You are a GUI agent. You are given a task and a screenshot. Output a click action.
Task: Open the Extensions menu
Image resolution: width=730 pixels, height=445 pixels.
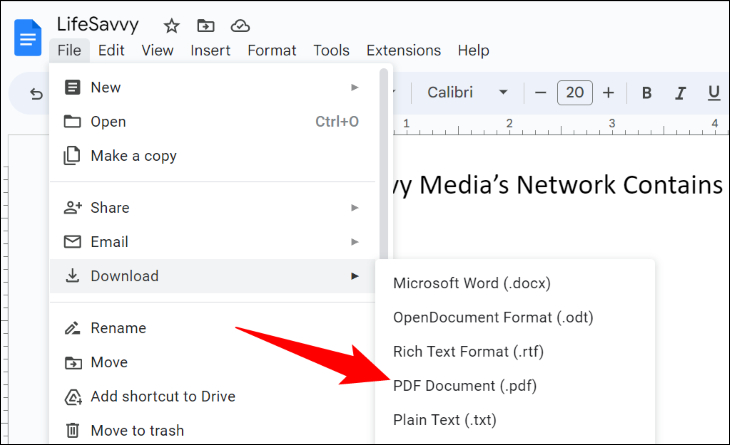pyautogui.click(x=403, y=50)
